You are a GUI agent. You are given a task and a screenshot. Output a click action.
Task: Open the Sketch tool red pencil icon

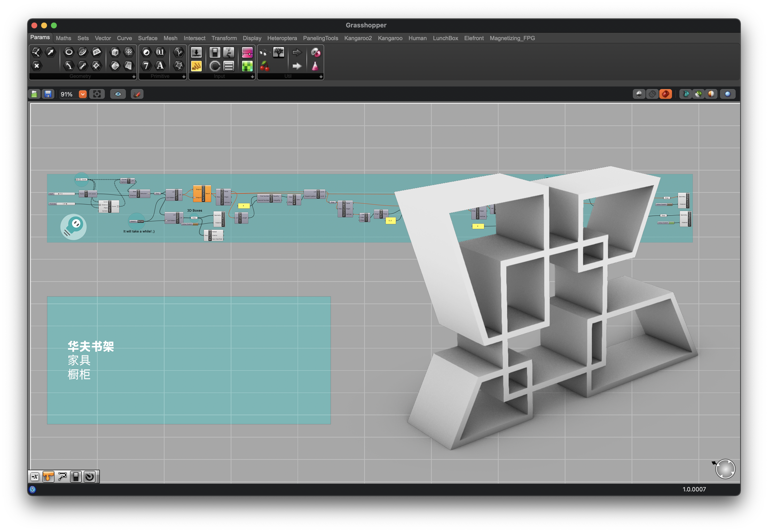pos(137,94)
